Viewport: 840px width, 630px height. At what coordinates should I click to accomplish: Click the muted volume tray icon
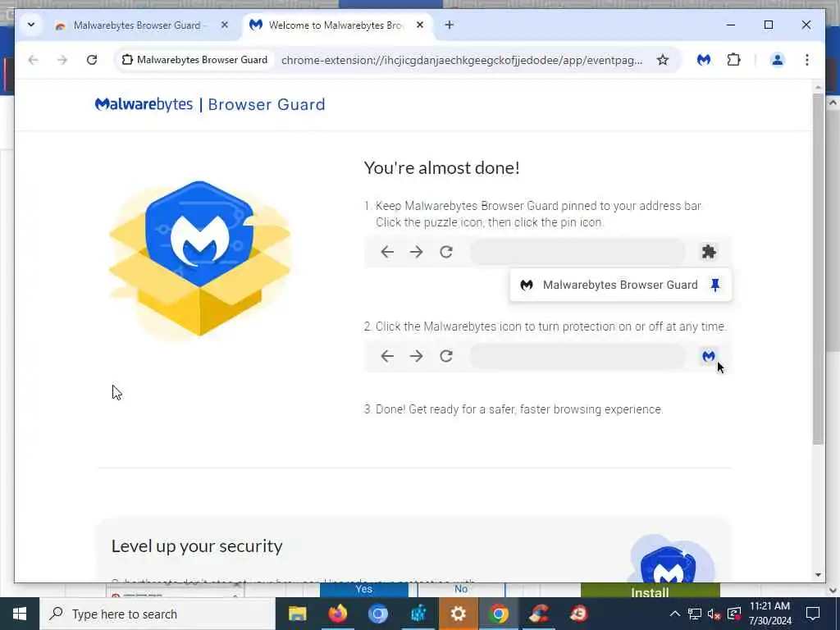click(x=714, y=614)
